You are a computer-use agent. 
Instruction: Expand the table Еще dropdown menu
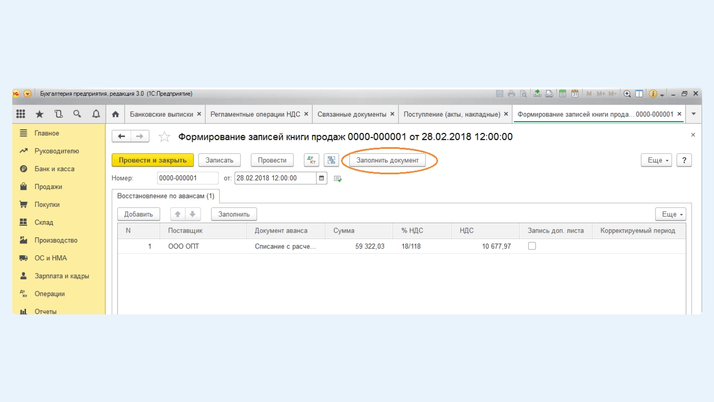point(670,214)
